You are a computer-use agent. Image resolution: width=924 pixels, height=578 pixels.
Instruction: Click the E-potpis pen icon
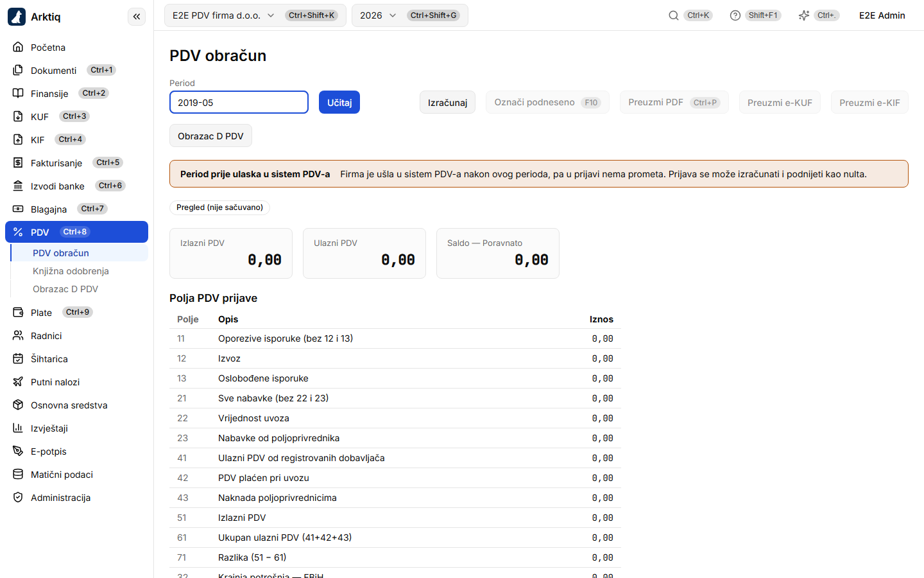coord(18,451)
